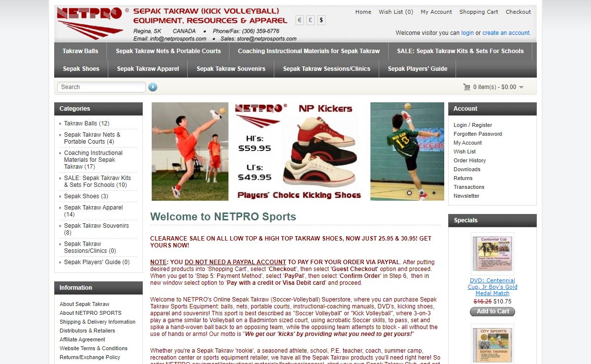Click the NP Kickers shoes banner
Viewport: 591px width, 364px height.
[299, 152]
